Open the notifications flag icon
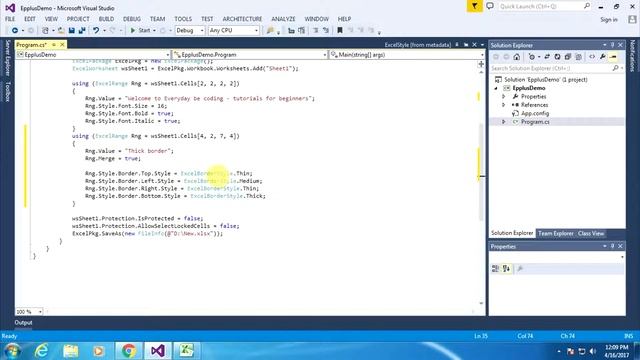Image resolution: width=640 pixels, height=360 pixels. point(474,6)
